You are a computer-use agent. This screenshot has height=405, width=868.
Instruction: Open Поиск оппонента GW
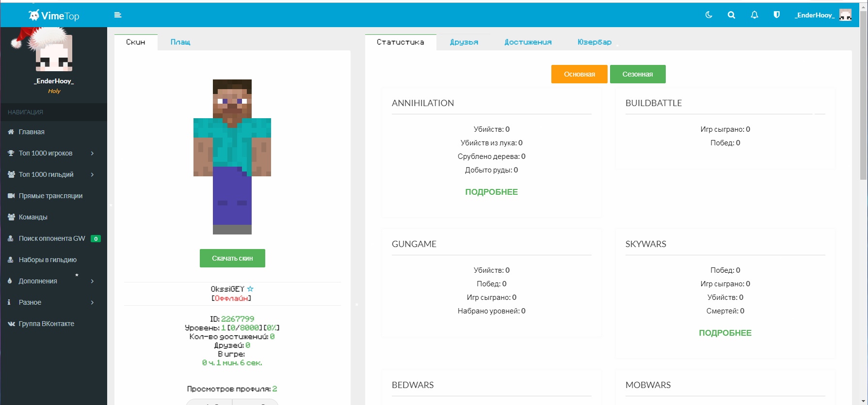(x=52, y=238)
